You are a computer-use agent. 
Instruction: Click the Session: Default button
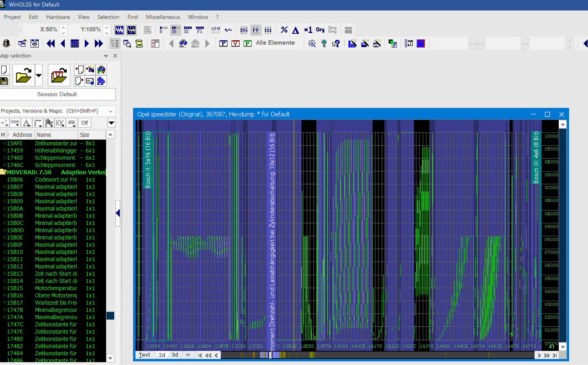(x=57, y=94)
